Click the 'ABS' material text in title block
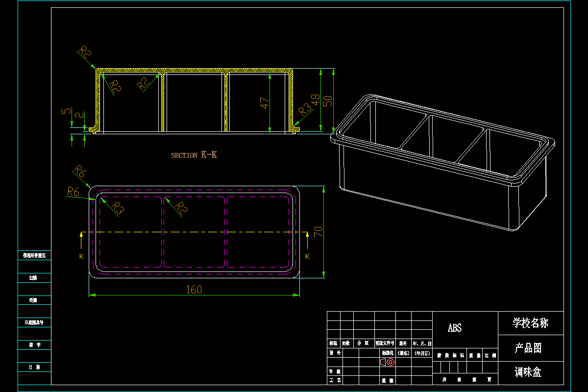The width and height of the screenshot is (588, 392). coord(455,328)
